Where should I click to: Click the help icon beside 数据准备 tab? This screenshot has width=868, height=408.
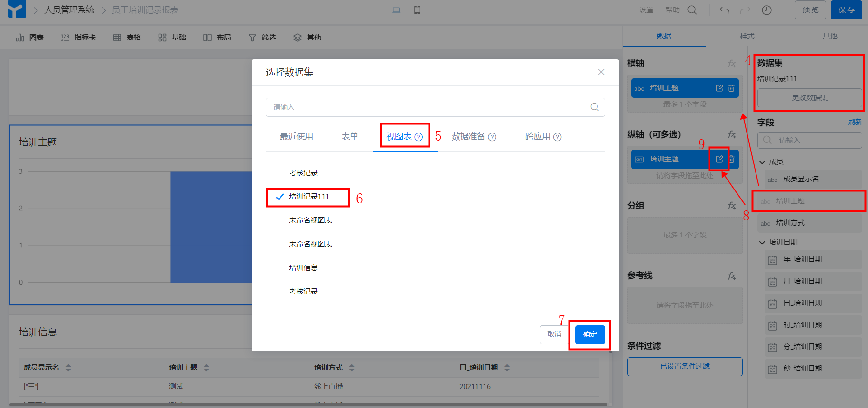(x=492, y=137)
